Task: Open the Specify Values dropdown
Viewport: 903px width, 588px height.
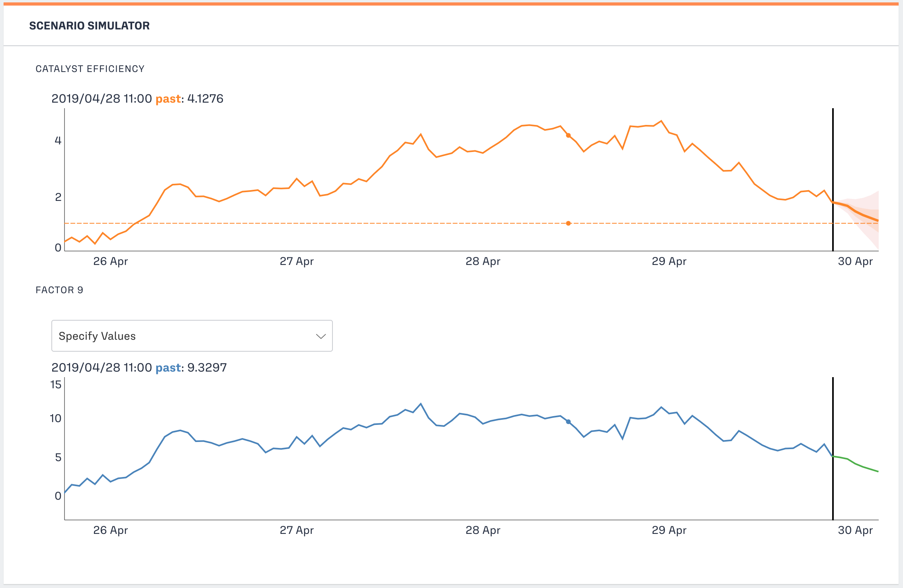Action: pos(192,336)
